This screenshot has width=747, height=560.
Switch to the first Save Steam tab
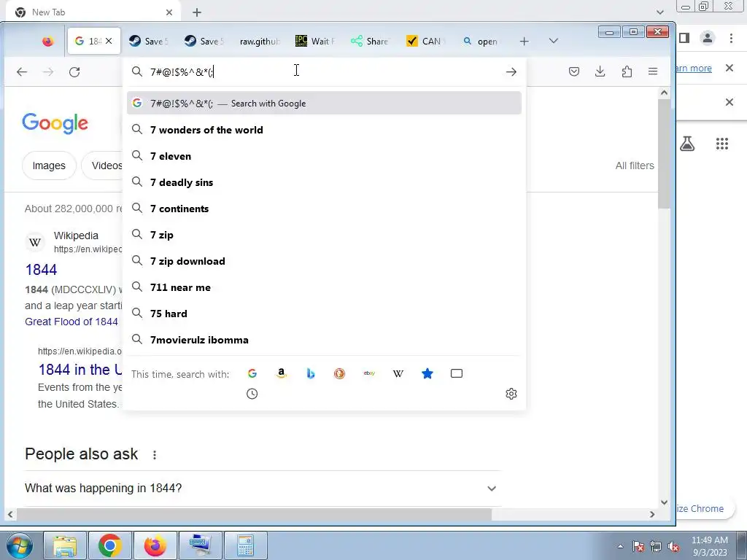149,42
